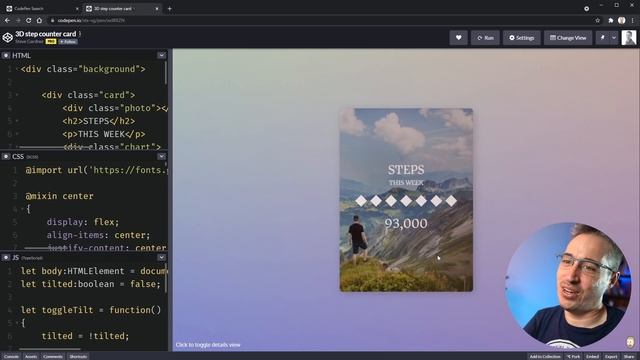The width and height of the screenshot is (640, 360).
Task: Follow the pen author
Action: (68, 42)
